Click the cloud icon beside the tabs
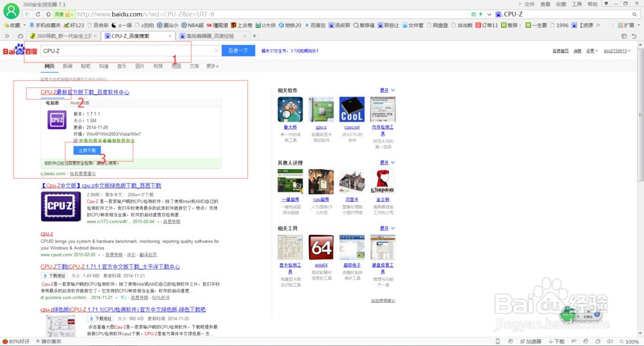The height and width of the screenshot is (346, 644). [20, 36]
